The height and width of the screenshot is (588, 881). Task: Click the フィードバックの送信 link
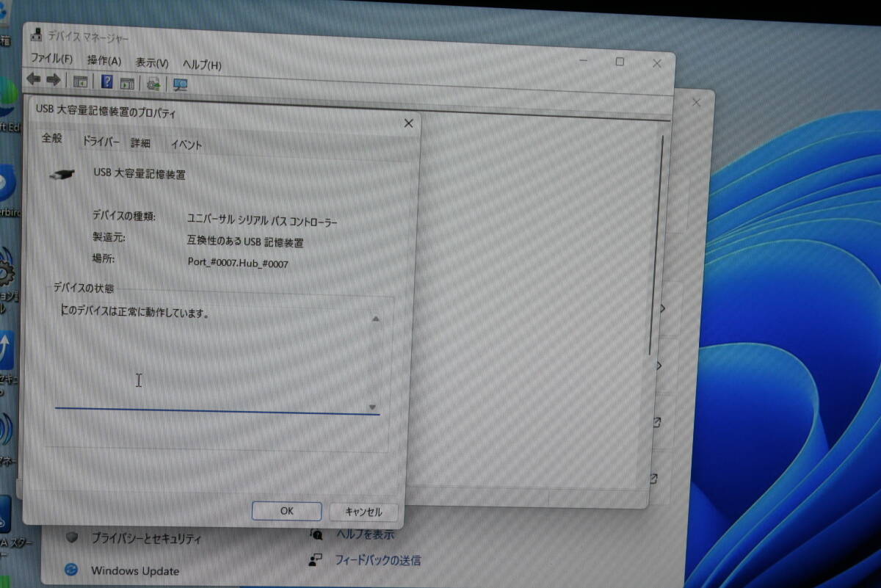pyautogui.click(x=378, y=560)
